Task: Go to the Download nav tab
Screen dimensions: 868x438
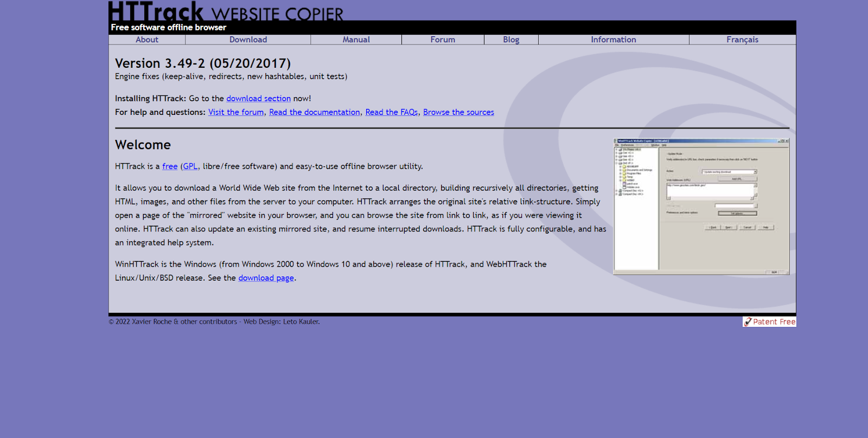Action: click(248, 40)
